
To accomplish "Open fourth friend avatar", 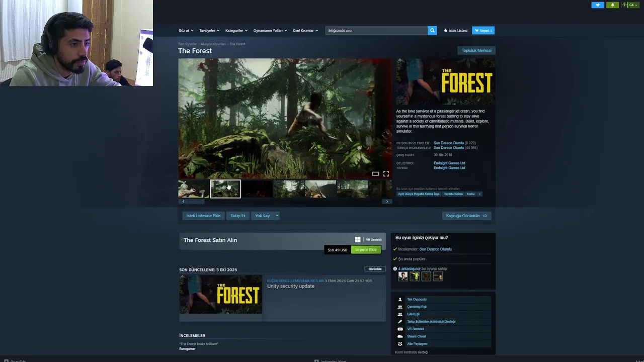I will 438,277.
